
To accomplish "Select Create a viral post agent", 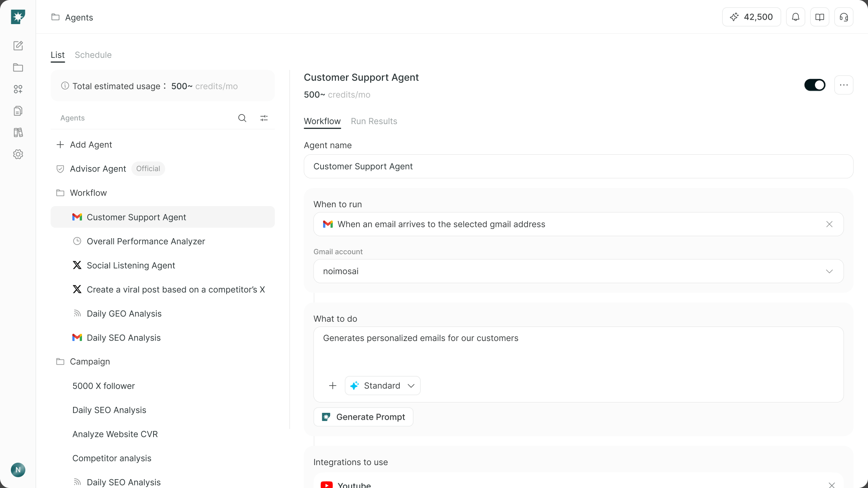I will point(163,289).
